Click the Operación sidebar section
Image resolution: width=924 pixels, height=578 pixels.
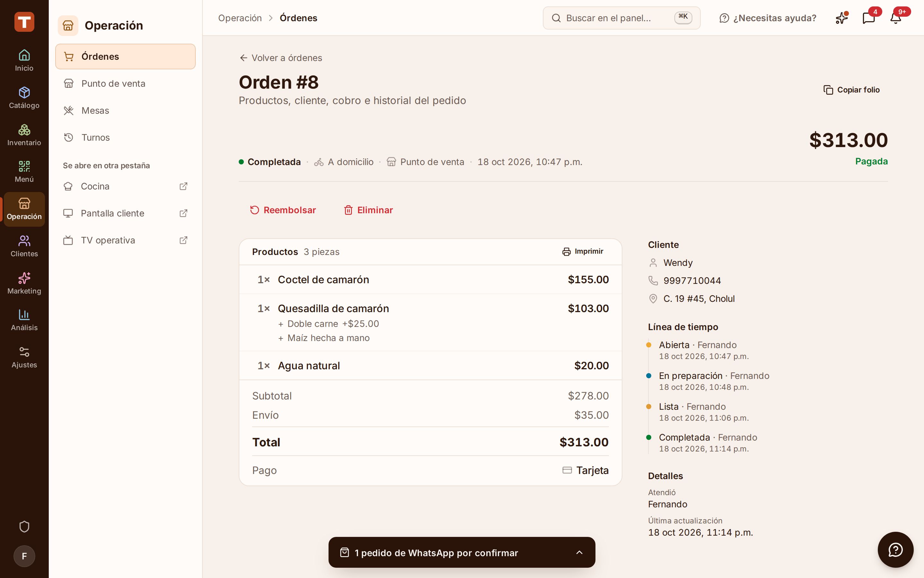(x=24, y=209)
